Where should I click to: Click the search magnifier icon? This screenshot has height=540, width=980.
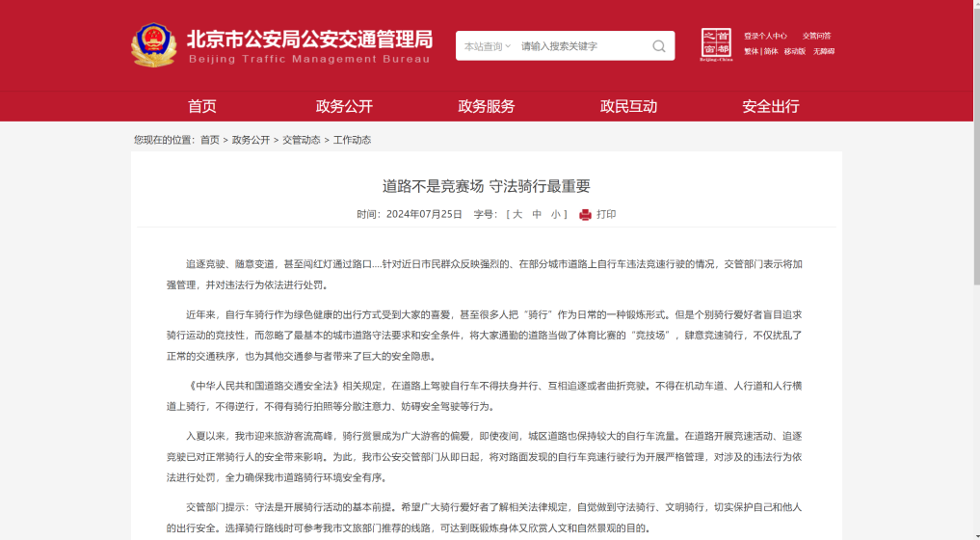(659, 46)
